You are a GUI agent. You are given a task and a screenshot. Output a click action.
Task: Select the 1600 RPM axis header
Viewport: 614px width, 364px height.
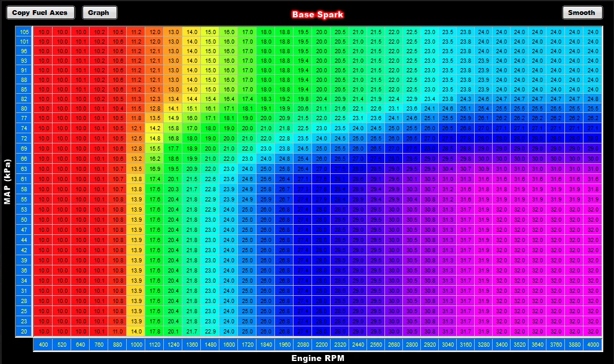point(229,344)
